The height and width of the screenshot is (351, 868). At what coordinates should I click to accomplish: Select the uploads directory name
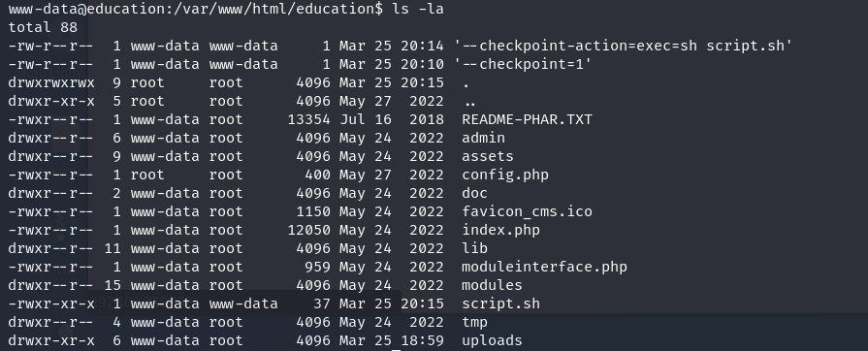[x=492, y=340]
